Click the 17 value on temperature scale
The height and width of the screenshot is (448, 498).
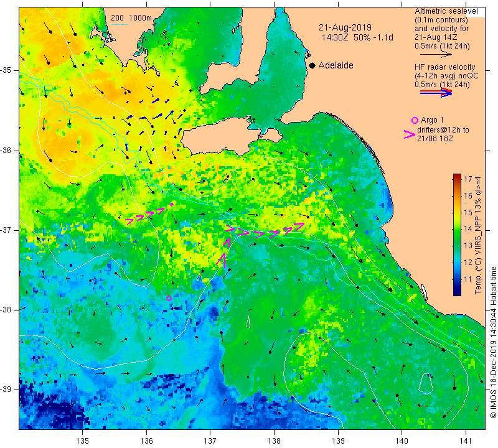[x=468, y=179]
